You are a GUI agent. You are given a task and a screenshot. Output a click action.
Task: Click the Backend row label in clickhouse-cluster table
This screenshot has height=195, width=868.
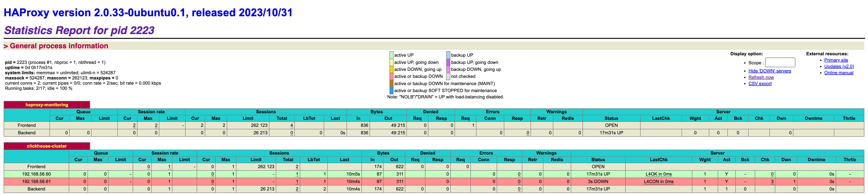(x=36, y=189)
